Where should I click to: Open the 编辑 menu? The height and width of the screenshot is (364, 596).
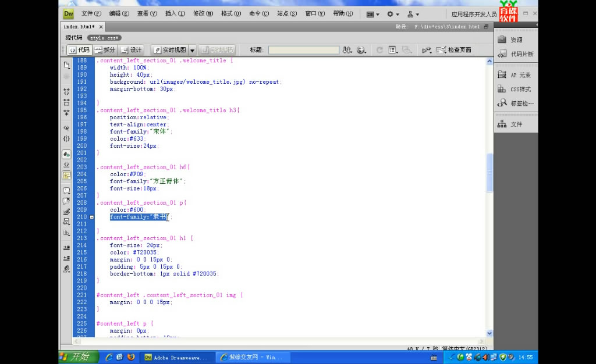coord(119,13)
